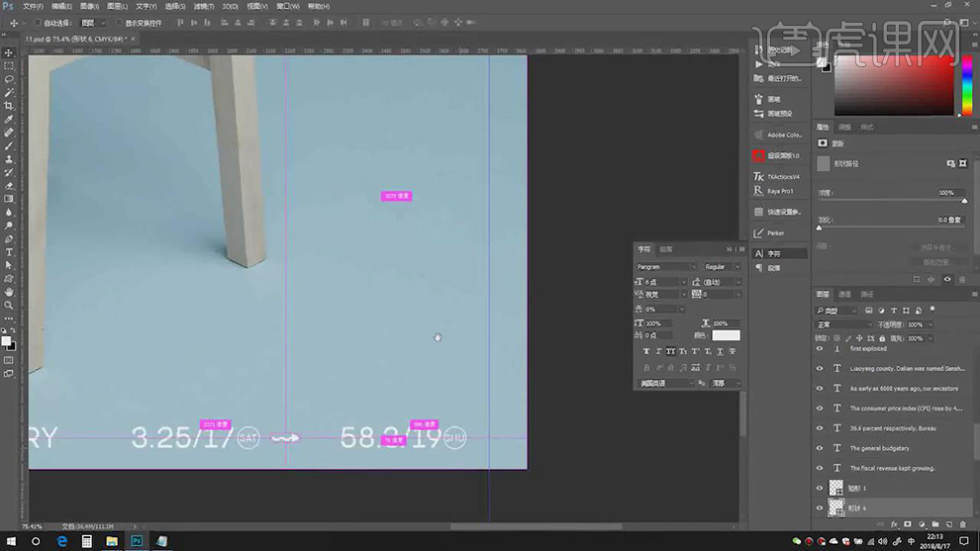Open the Image (图像) menu
This screenshot has width=980, height=551.
coord(89,6)
